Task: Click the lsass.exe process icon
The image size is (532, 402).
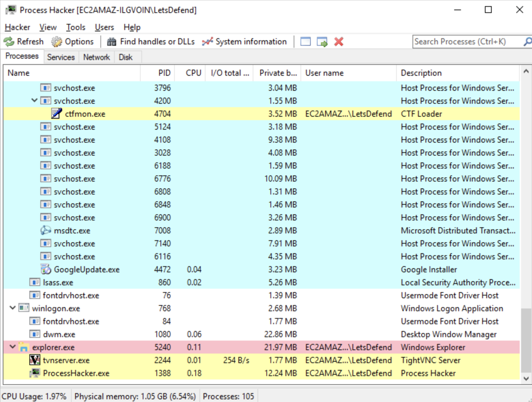Action: (35, 282)
